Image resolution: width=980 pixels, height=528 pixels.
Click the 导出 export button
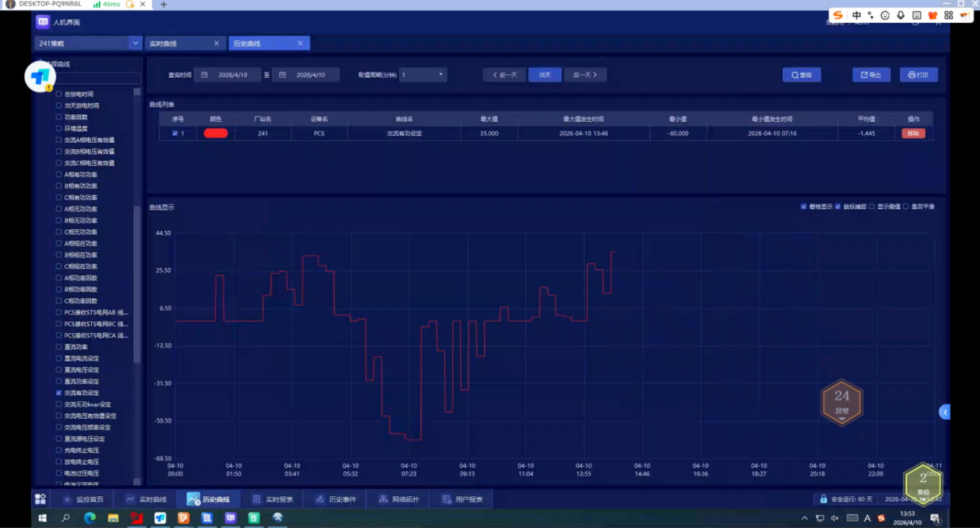(871, 75)
